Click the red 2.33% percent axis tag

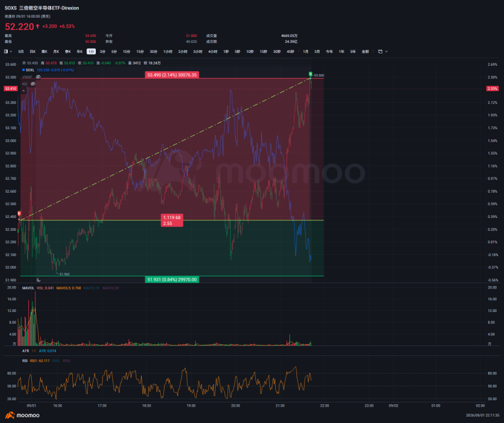click(x=492, y=88)
